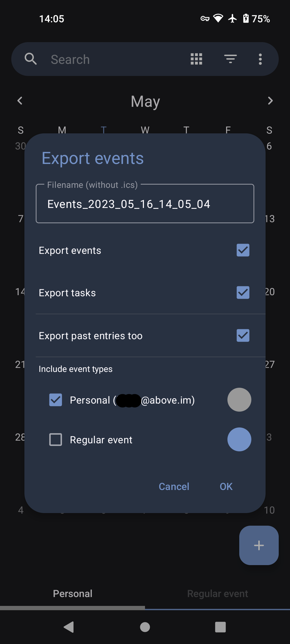Toggle the Export tasks checkbox
The width and height of the screenshot is (290, 644).
click(x=243, y=292)
